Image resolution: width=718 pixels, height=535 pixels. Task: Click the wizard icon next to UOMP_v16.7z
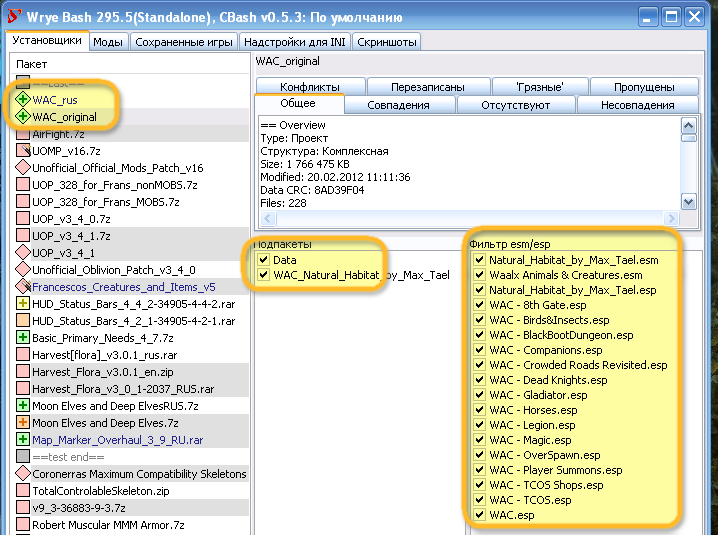coord(23,151)
